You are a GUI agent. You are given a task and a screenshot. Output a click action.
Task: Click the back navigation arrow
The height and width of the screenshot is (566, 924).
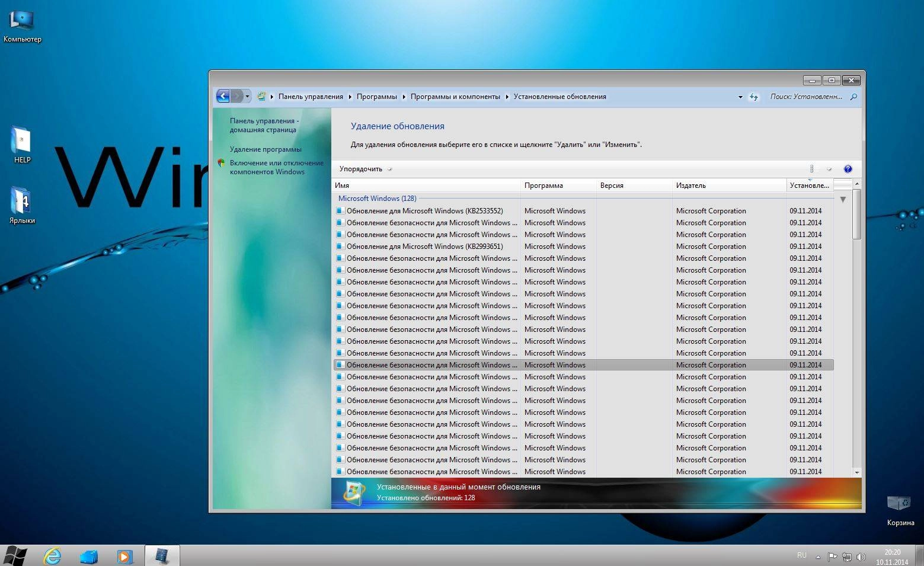(x=223, y=96)
